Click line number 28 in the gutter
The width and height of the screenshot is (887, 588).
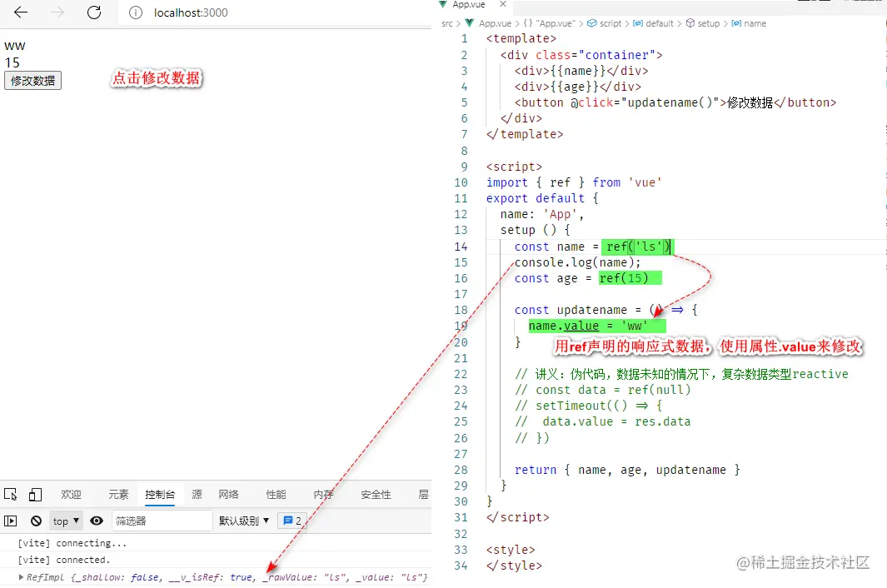[461, 470]
